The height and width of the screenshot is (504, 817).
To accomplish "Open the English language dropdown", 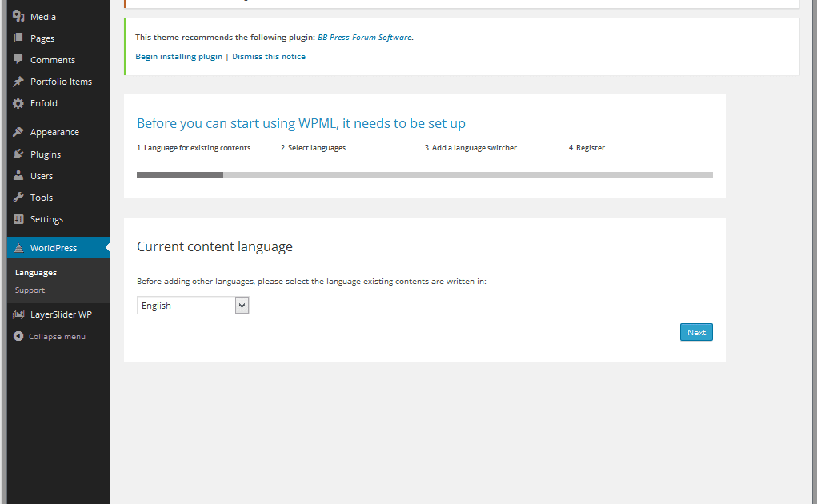I will [193, 305].
